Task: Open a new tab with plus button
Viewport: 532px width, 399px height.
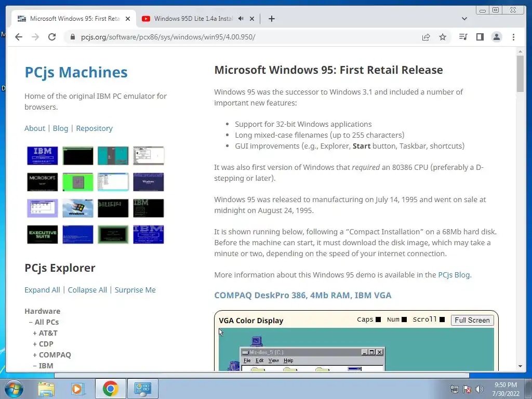Action: 271,19
